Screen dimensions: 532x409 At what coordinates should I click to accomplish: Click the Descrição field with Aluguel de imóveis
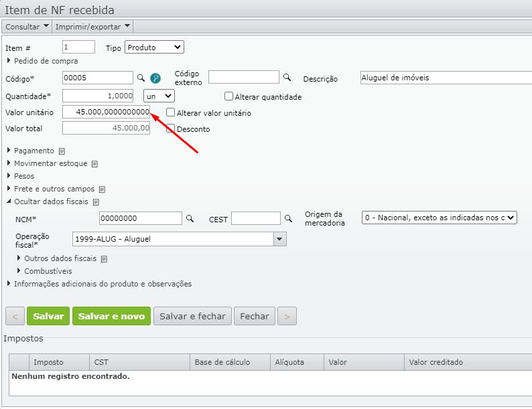[446, 78]
